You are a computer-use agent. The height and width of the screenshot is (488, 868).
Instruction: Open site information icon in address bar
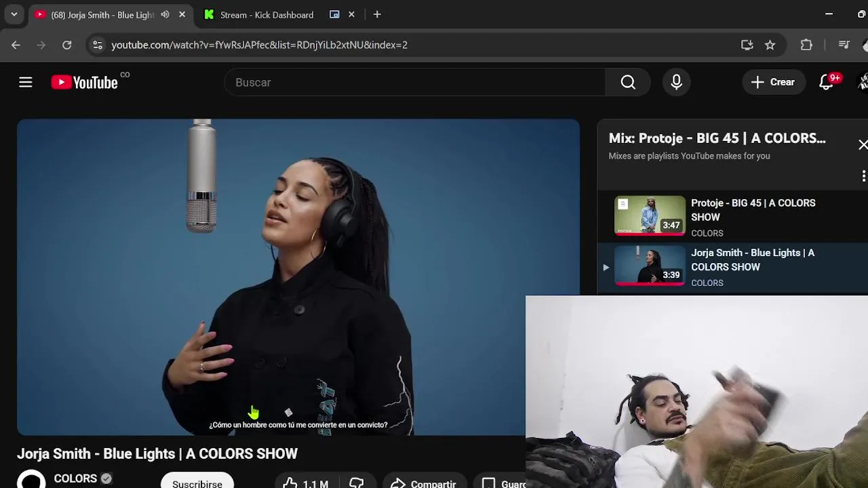coord(98,45)
